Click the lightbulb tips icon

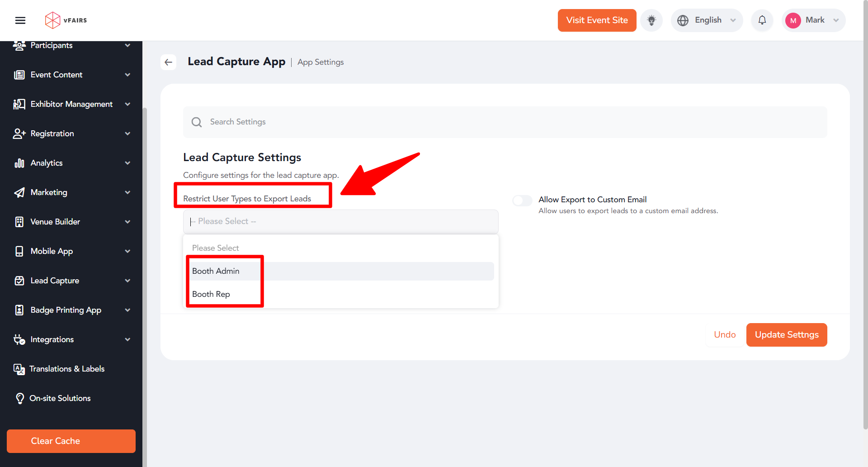point(651,20)
